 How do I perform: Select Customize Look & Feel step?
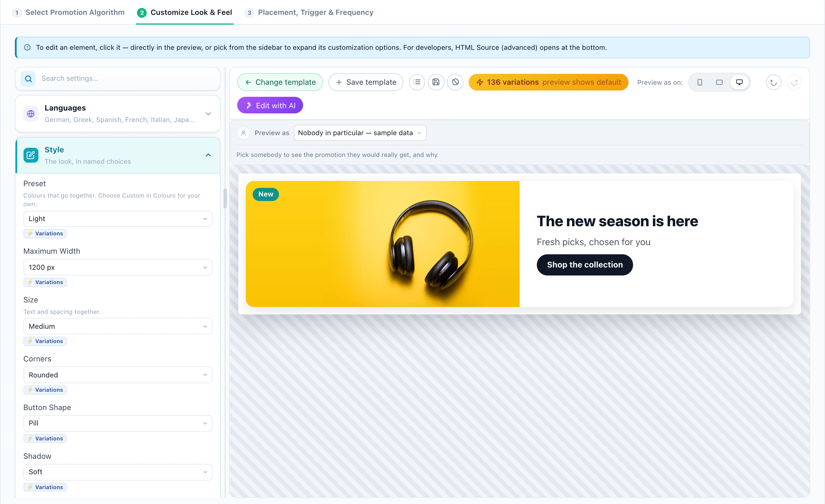[184, 12]
